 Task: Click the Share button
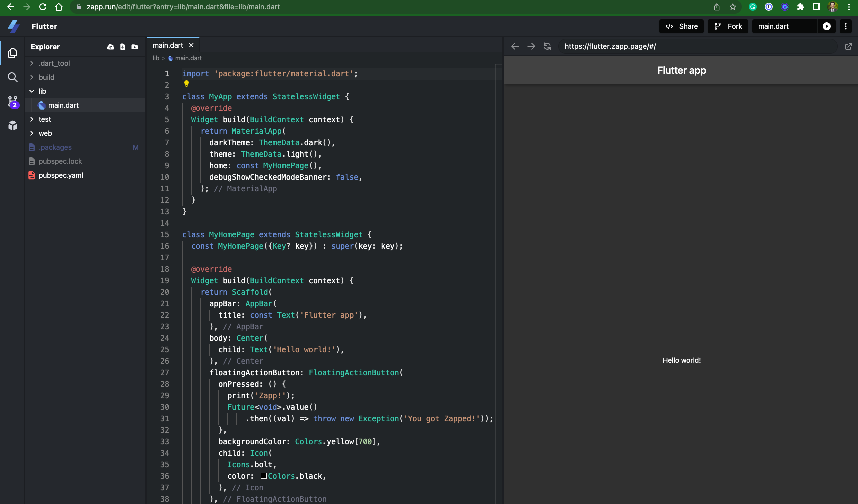(x=681, y=26)
